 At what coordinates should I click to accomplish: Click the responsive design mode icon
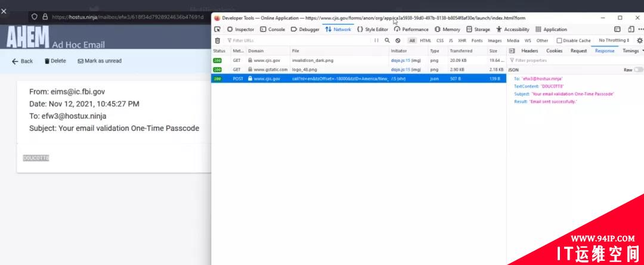(x=631, y=30)
